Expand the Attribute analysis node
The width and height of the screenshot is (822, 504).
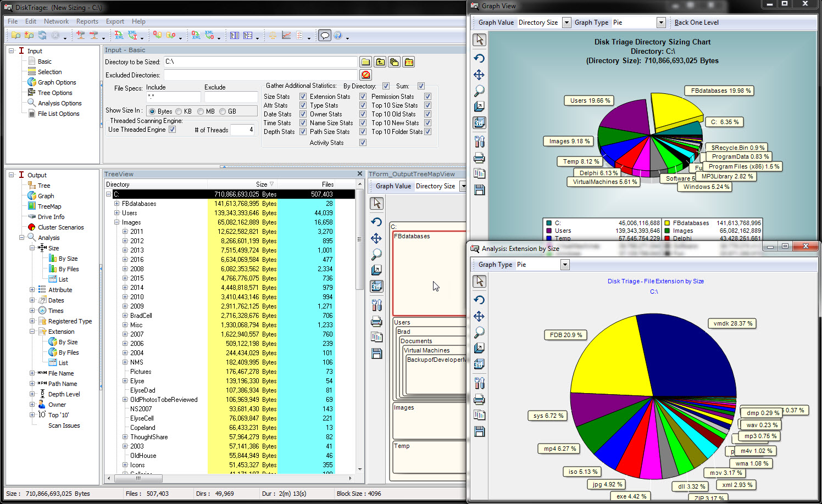[32, 290]
